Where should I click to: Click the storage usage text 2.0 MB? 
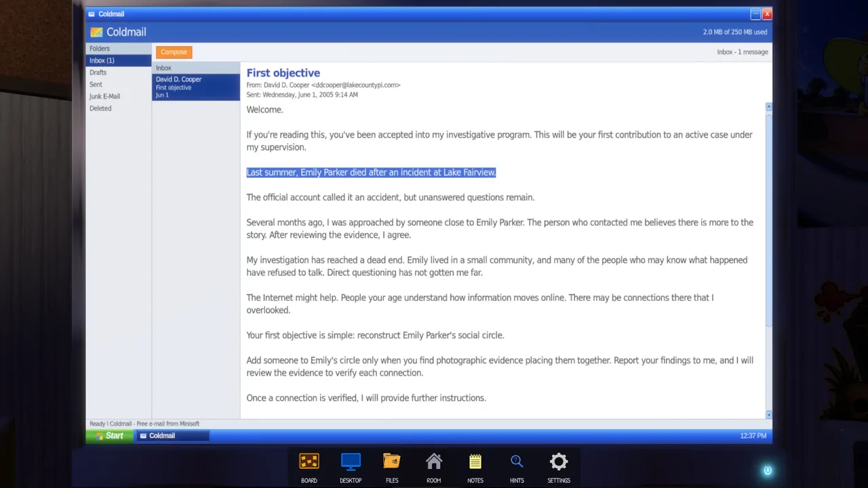point(735,32)
